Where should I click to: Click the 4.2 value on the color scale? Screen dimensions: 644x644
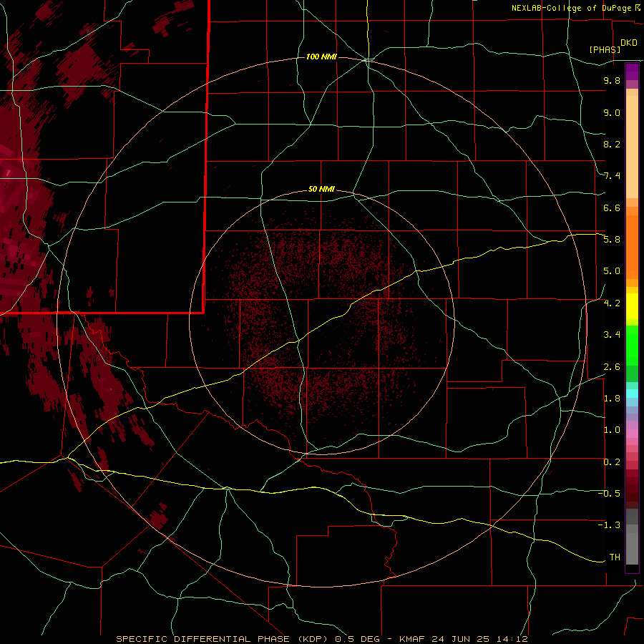pyautogui.click(x=612, y=303)
